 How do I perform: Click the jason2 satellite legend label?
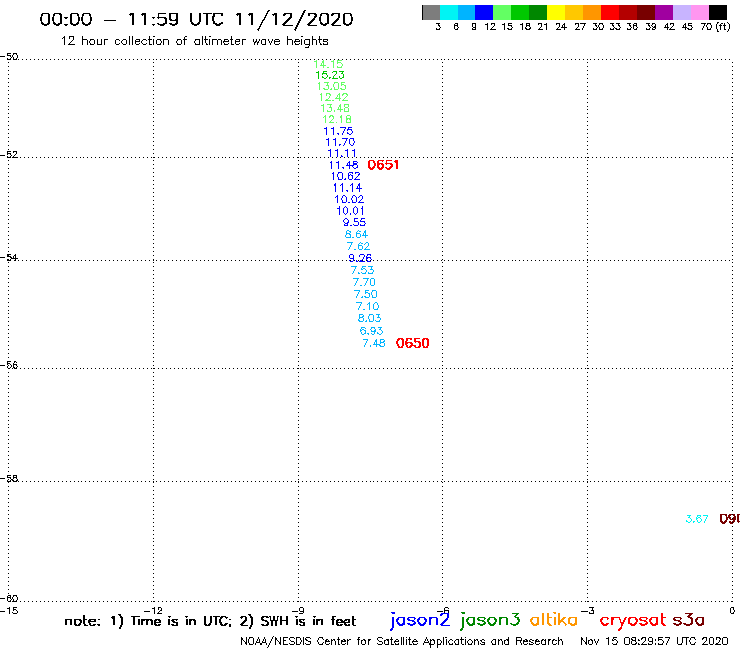[420, 620]
